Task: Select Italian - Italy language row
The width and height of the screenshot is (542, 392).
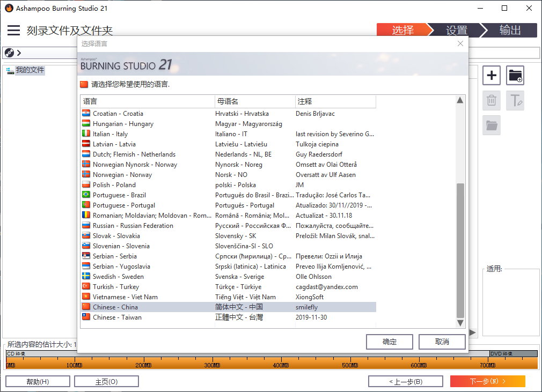Action: (229, 134)
